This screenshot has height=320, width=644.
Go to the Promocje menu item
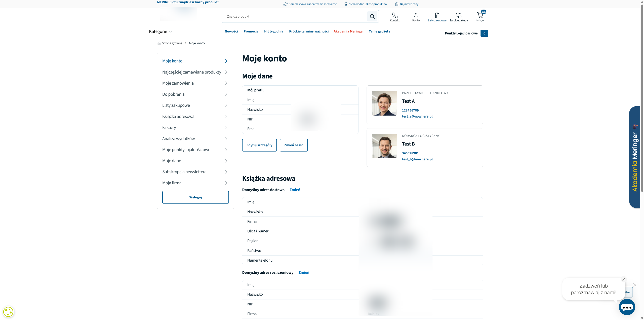[251, 31]
